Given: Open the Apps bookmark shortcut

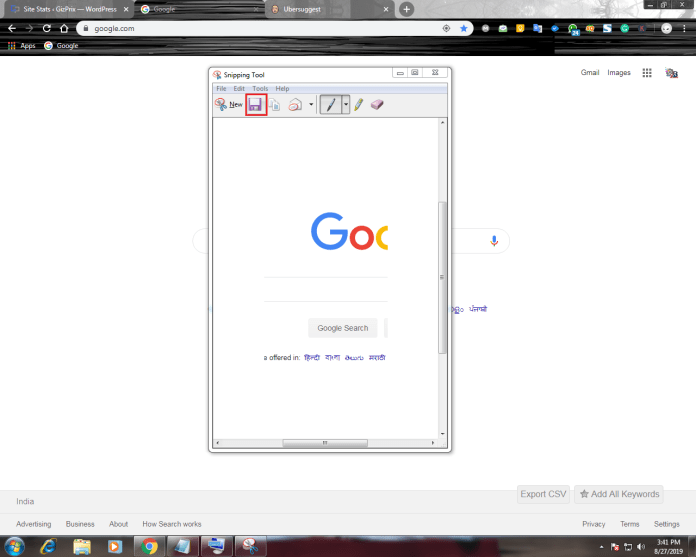Looking at the screenshot, I should 21,46.
